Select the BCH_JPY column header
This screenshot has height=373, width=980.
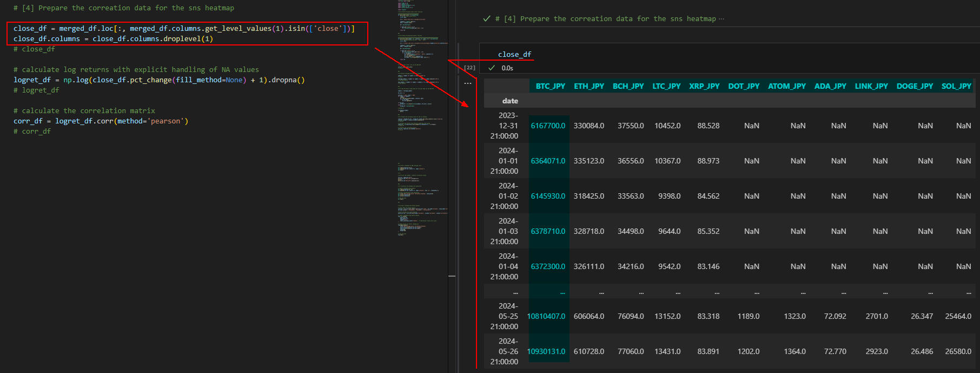(628, 86)
